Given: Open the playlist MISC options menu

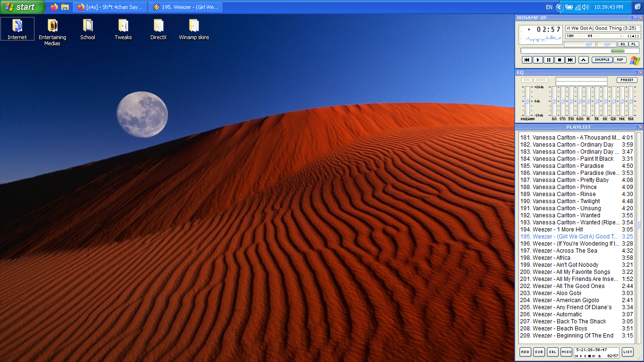Looking at the screenshot, I should coord(566,352).
